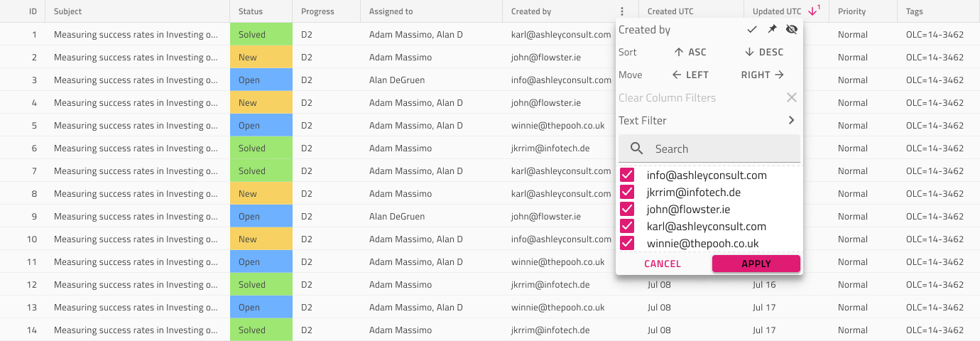Viewport: 980px width, 341px height.
Task: Click the search magnifier icon
Action: (637, 148)
